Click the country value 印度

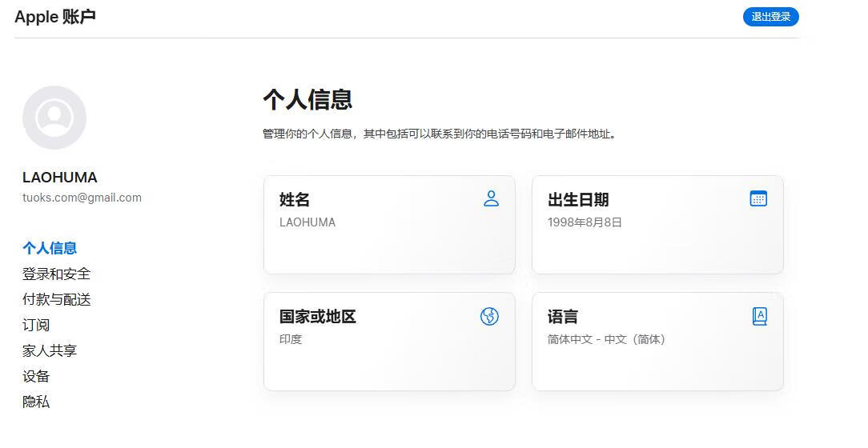291,339
